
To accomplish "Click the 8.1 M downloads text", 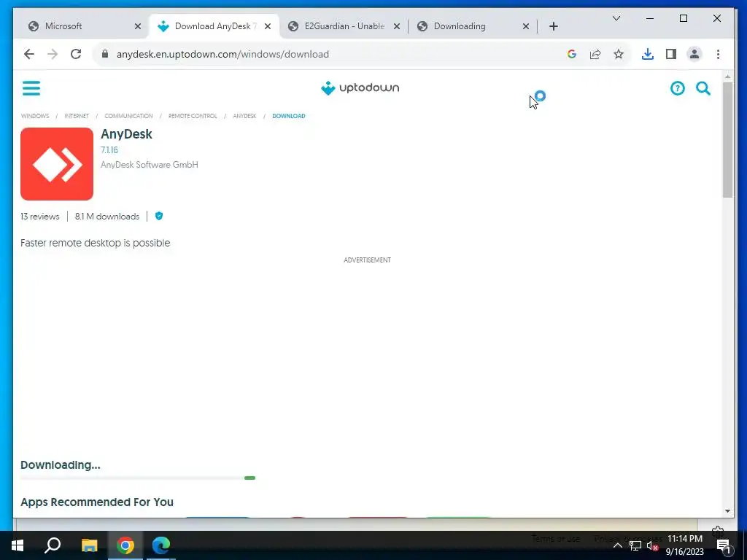I will (x=107, y=216).
